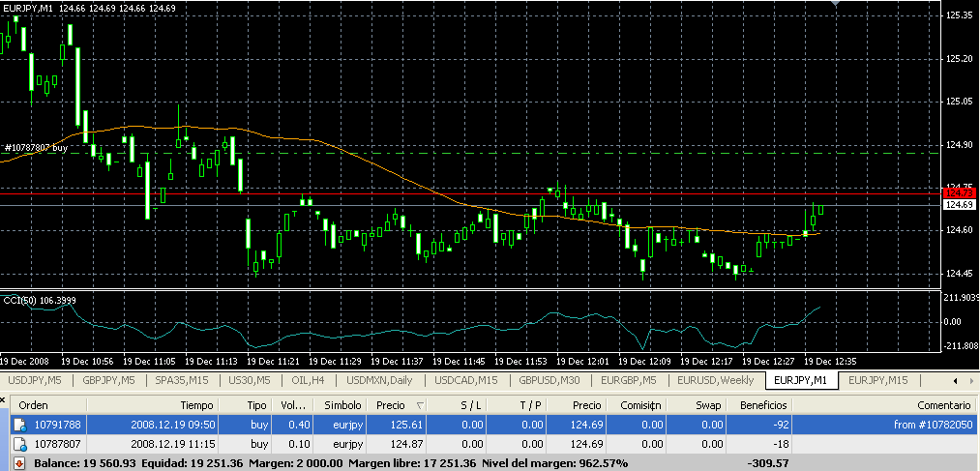This screenshot has width=980, height=471.
Task: Click the order icon for order 10791788
Action: coord(19,426)
